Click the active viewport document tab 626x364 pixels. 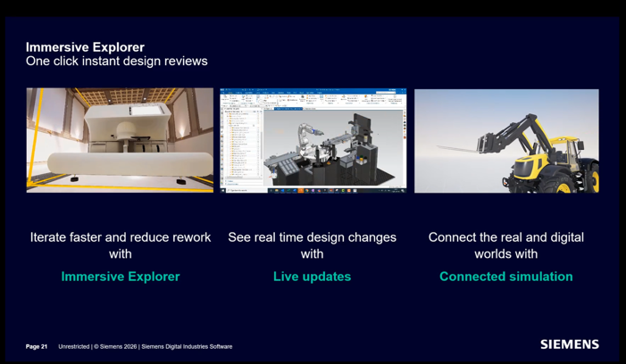pos(288,108)
